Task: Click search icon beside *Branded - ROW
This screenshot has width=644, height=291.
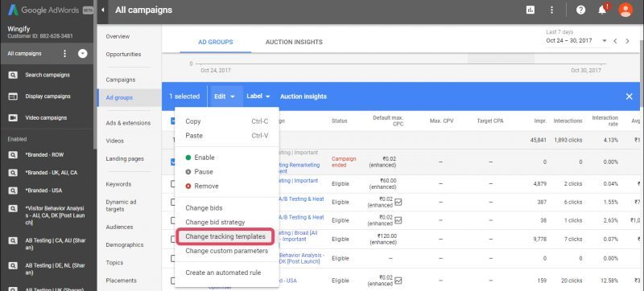Action: point(13,155)
